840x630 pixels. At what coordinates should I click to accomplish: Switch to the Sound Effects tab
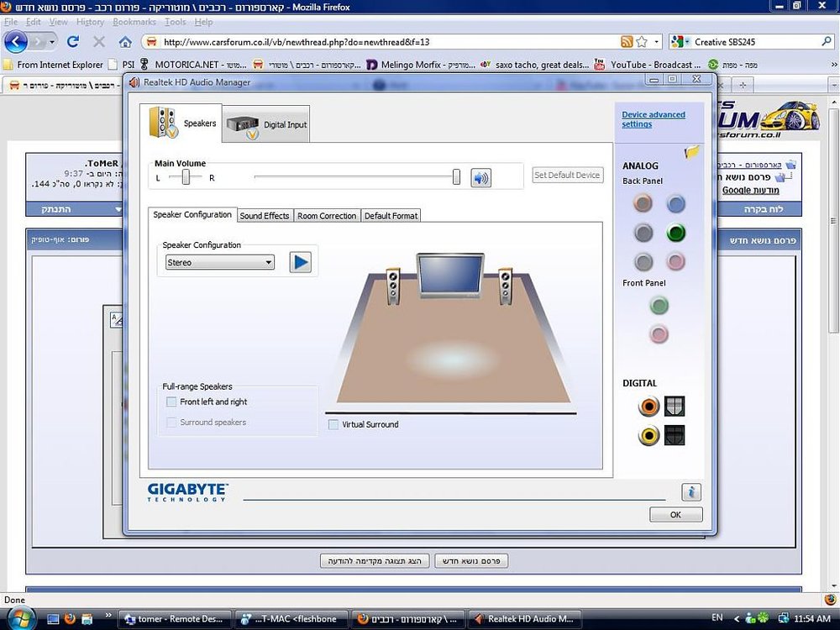[265, 216]
